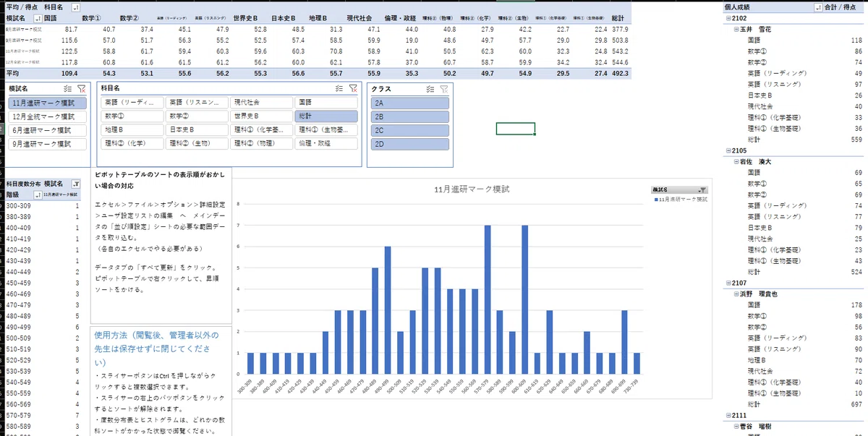Clear the filter on クラス slicer
This screenshot has height=436, width=868.
point(443,88)
